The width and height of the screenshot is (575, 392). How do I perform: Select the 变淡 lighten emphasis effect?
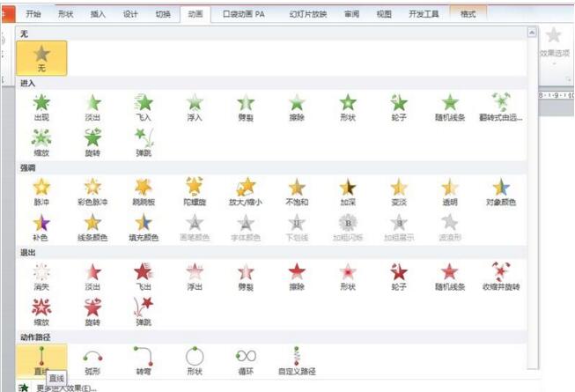coord(399,192)
